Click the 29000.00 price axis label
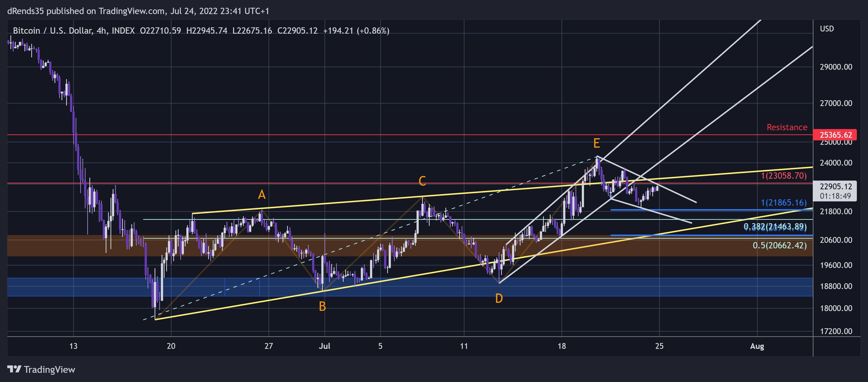This screenshot has width=868, height=382. [836, 67]
